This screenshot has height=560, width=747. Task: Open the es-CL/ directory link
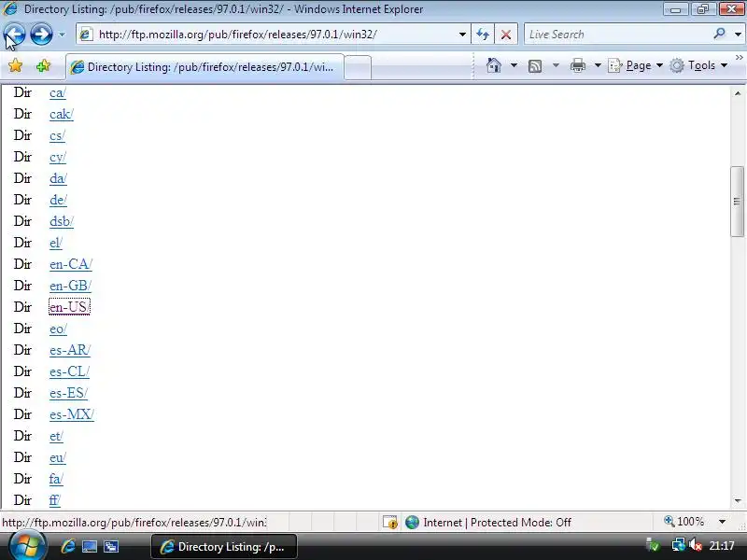(69, 371)
